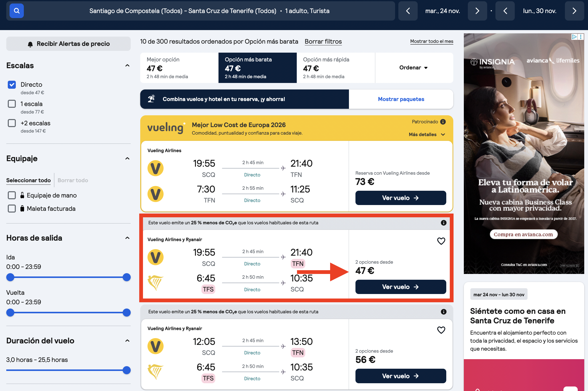Click the beach umbrella package icon
This screenshot has width=588, height=391.
pos(151,99)
